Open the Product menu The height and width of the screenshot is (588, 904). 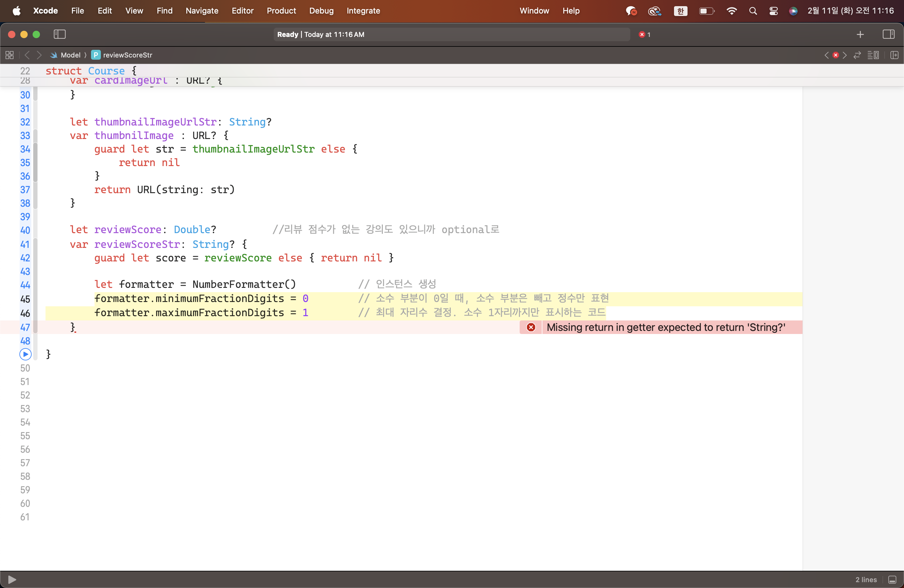281,11
